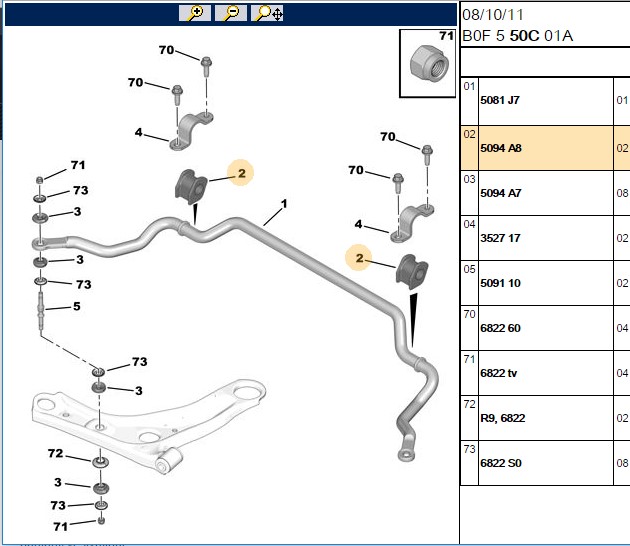Image resolution: width=630 pixels, height=546 pixels.
Task: Select part number 5091 10
Action: click(500, 283)
